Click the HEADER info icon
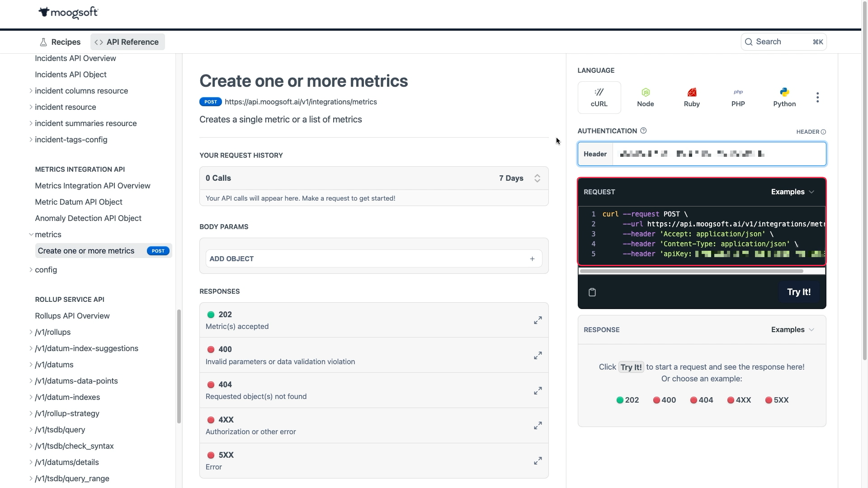This screenshot has width=868, height=488. pos(823,132)
